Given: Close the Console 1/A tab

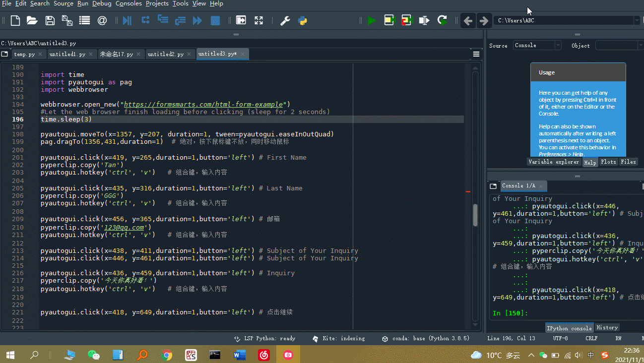Looking at the screenshot, I should (541, 186).
